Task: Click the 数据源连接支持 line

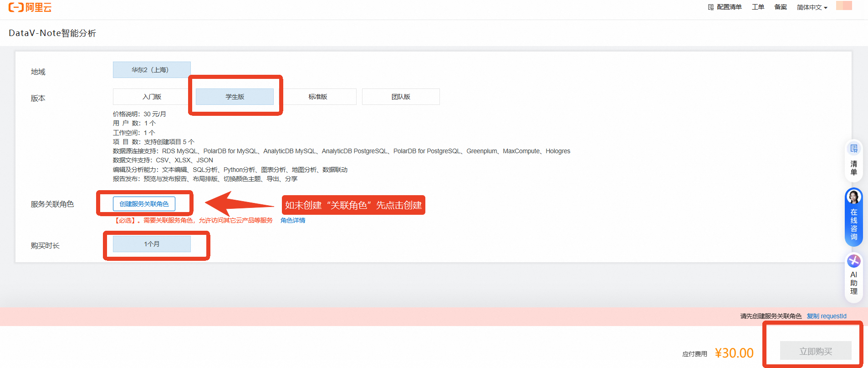Action: click(x=342, y=151)
